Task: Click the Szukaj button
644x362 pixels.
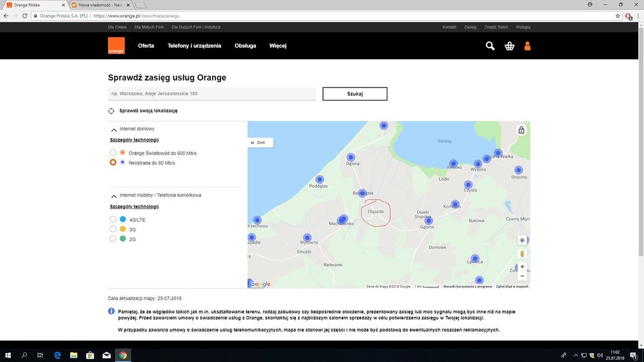Action: click(x=355, y=94)
